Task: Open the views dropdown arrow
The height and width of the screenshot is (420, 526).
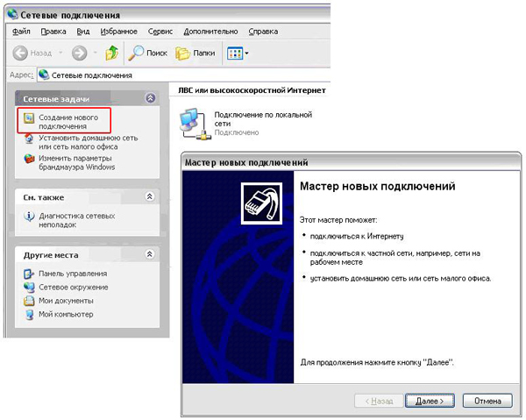Action: (246, 53)
